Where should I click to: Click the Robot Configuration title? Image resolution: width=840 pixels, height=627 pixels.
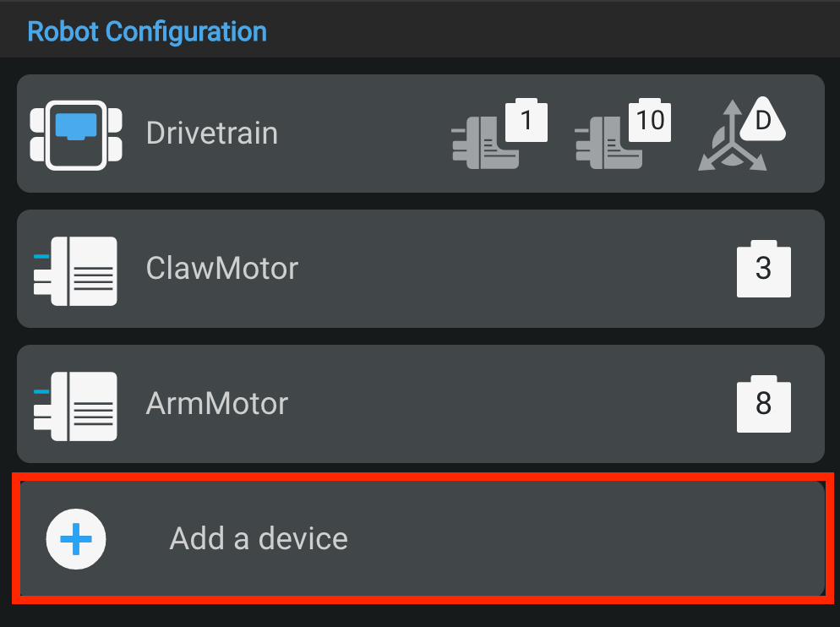tap(146, 30)
